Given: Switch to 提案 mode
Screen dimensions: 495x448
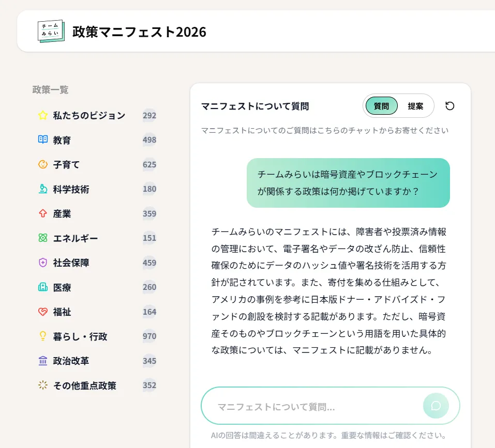Looking at the screenshot, I should coord(415,106).
